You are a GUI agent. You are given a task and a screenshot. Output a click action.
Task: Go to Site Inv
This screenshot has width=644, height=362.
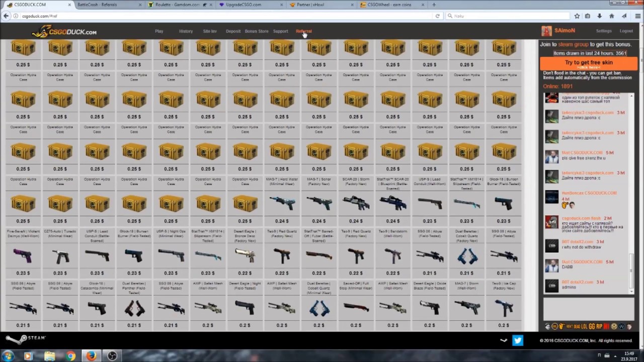tap(210, 31)
